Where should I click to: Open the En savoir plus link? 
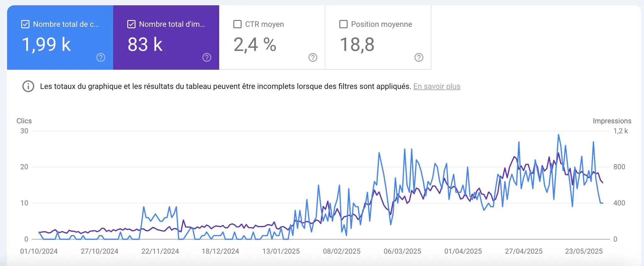tap(437, 86)
